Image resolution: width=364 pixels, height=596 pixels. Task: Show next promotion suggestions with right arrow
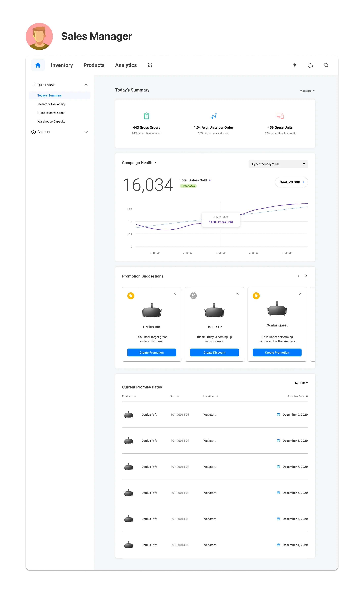(306, 276)
